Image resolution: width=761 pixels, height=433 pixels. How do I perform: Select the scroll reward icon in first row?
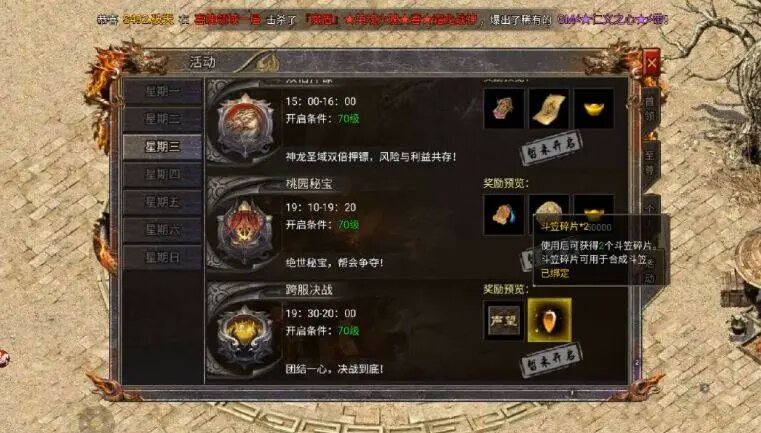(549, 109)
